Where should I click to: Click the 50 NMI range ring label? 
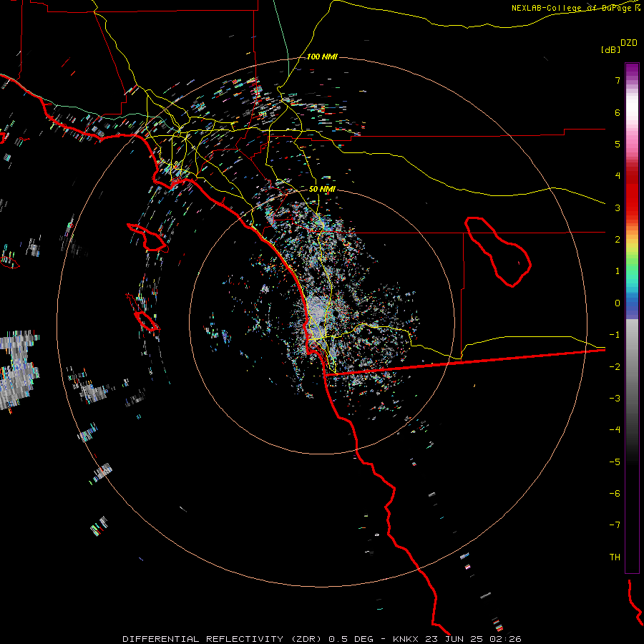tap(322, 189)
